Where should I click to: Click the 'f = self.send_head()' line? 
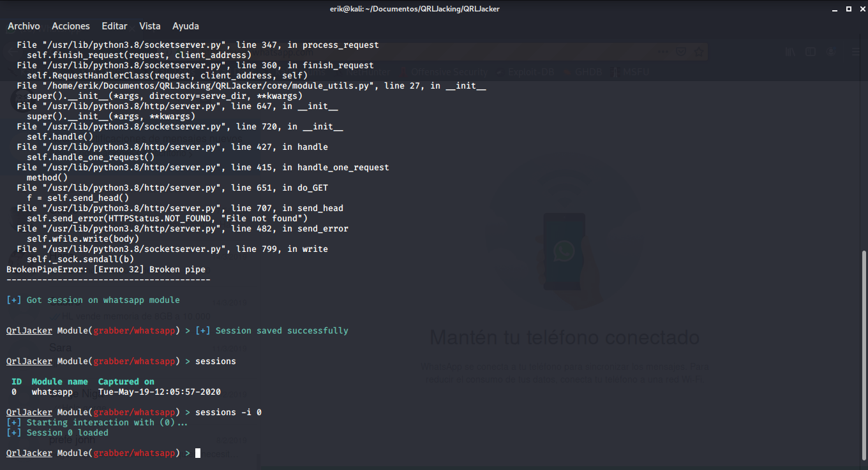pos(78,198)
